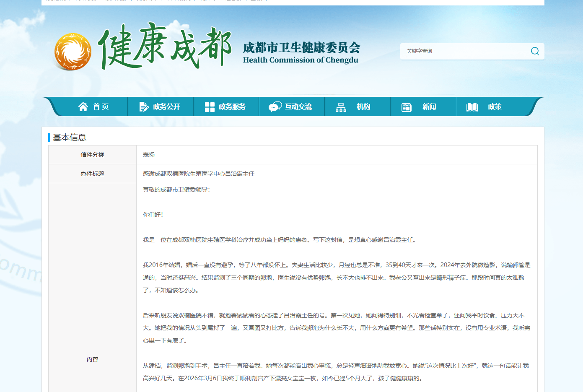Click title text 感谢成都双楠医院生殖医学中心吕治霞主任
The height and width of the screenshot is (392, 583).
tap(199, 174)
